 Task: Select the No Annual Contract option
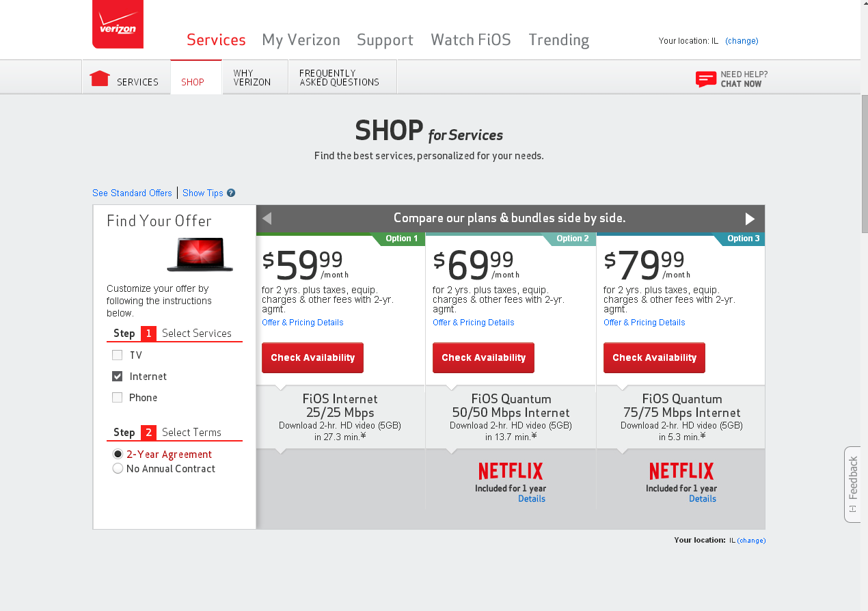[x=118, y=469]
